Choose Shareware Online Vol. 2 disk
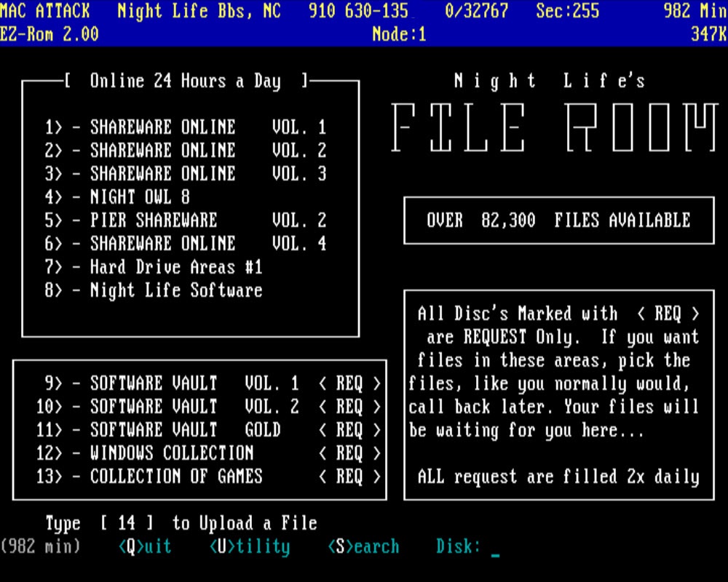 pyautogui.click(x=185, y=151)
